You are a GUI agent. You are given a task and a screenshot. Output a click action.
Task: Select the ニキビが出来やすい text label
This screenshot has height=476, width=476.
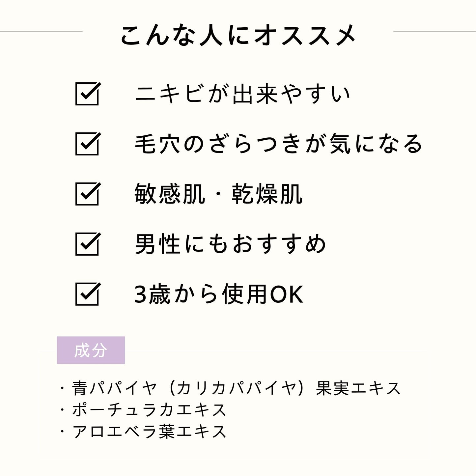point(243,94)
